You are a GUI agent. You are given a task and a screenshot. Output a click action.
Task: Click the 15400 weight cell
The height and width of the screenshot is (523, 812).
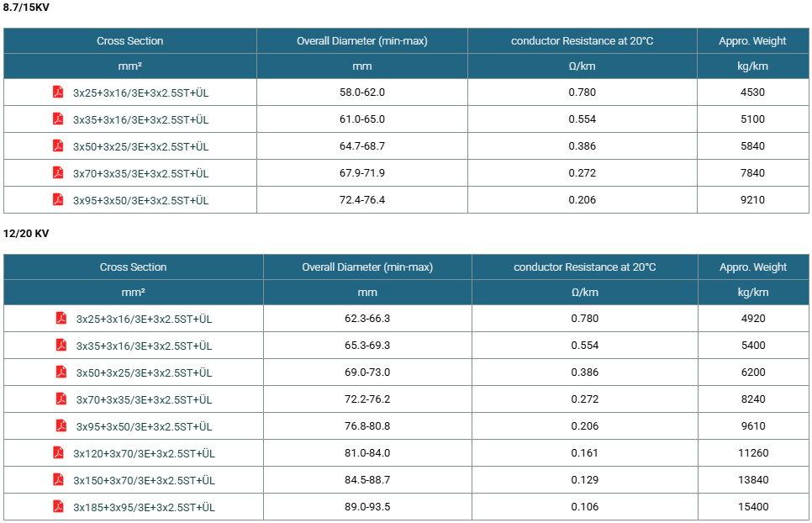pyautogui.click(x=753, y=506)
